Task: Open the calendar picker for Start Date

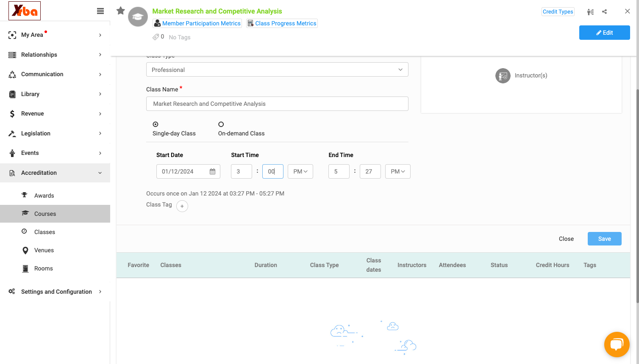Action: pyautogui.click(x=213, y=171)
